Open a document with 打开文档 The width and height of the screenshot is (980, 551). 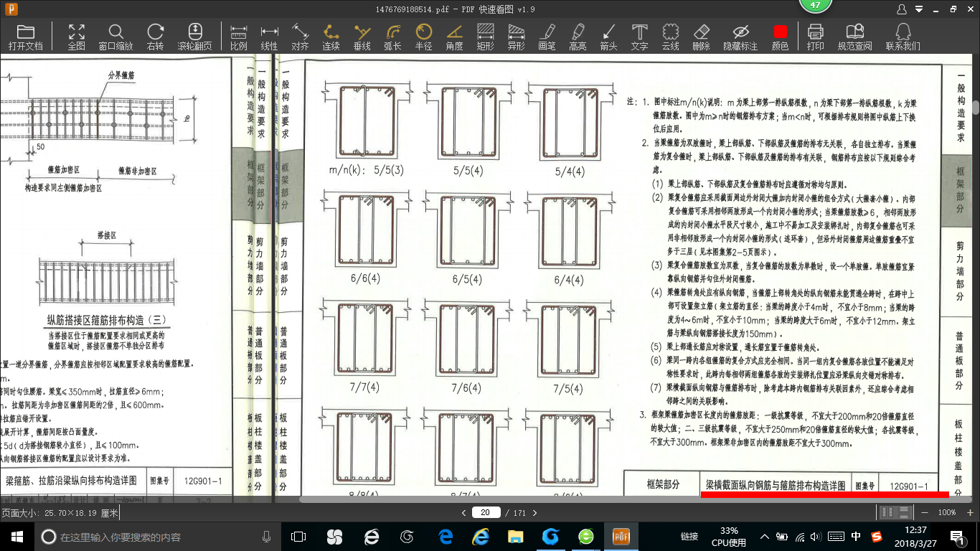point(26,37)
